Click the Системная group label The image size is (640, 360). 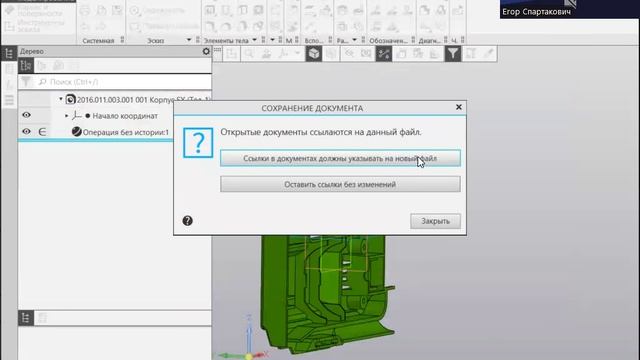[98, 40]
